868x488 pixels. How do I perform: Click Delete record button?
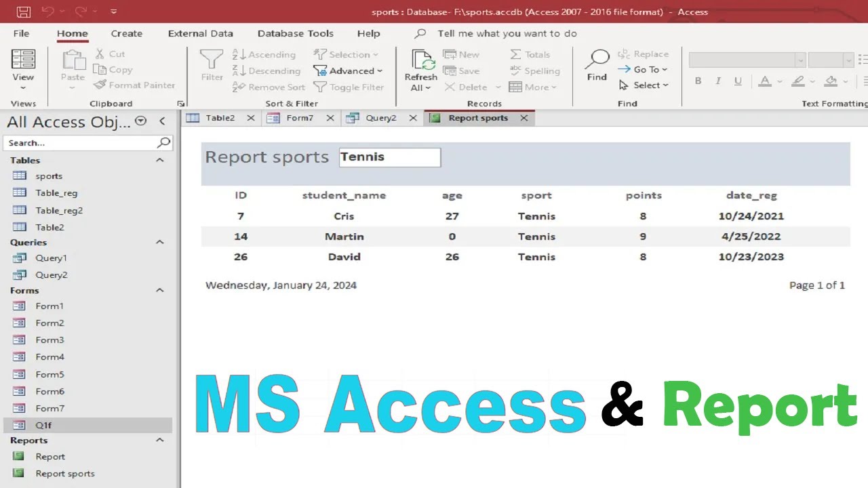click(466, 87)
